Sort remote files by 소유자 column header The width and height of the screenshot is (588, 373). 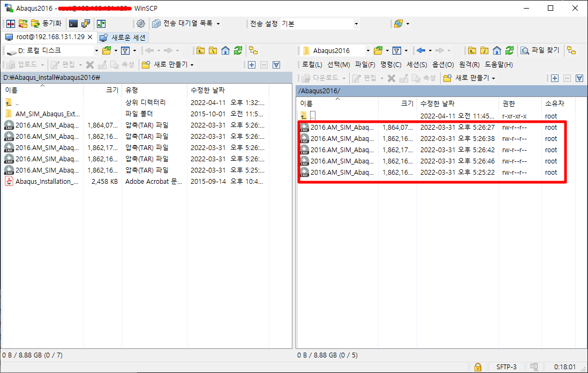click(558, 103)
